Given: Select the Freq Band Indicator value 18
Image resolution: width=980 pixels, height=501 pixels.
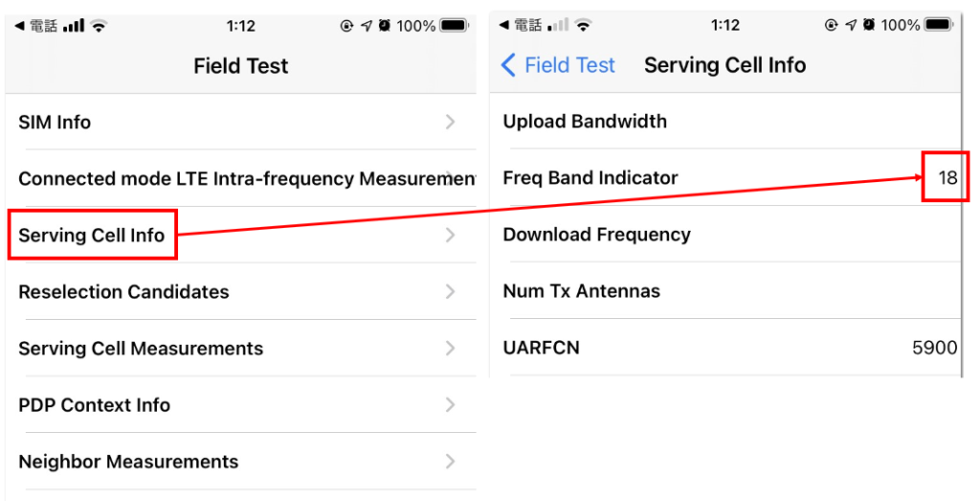Looking at the screenshot, I should point(947,177).
